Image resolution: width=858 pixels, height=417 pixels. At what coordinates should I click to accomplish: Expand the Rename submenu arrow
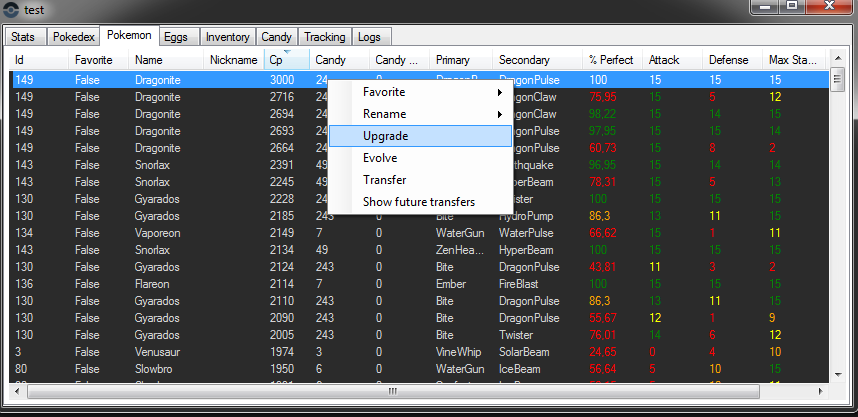tap(500, 114)
